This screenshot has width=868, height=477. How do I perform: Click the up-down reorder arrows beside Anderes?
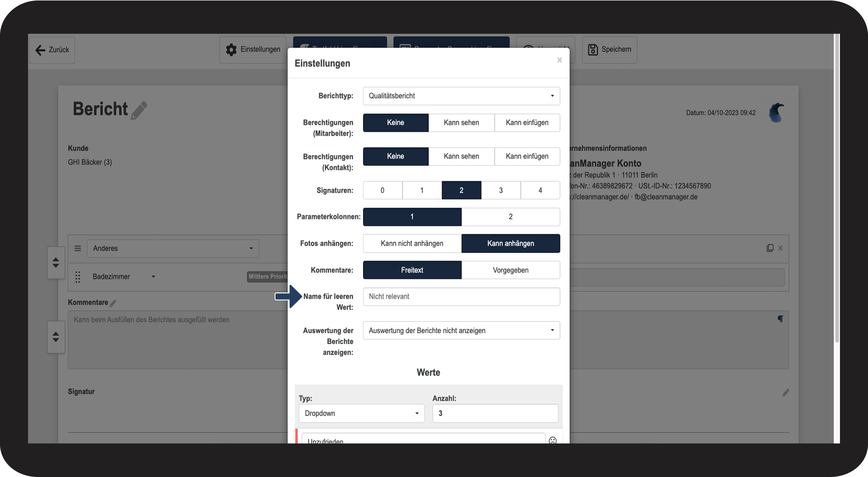56,262
